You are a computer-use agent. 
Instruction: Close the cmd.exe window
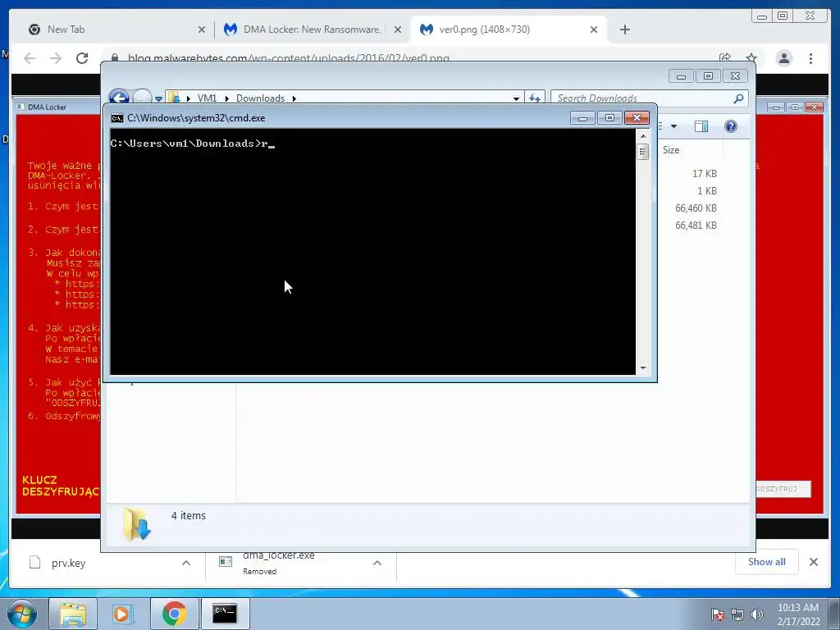[x=637, y=118]
